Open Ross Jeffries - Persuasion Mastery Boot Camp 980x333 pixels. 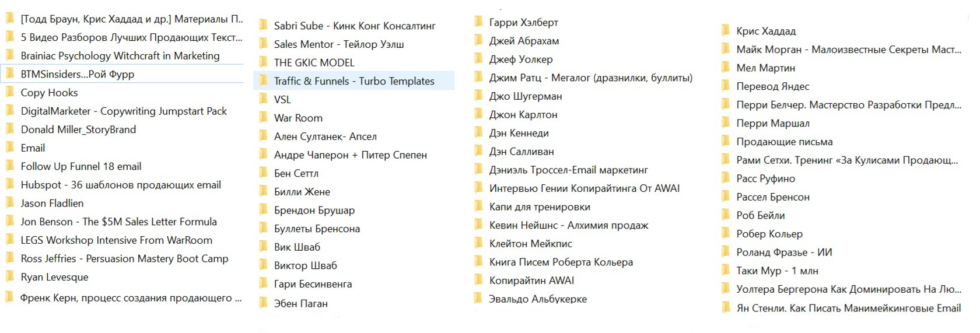(x=125, y=258)
